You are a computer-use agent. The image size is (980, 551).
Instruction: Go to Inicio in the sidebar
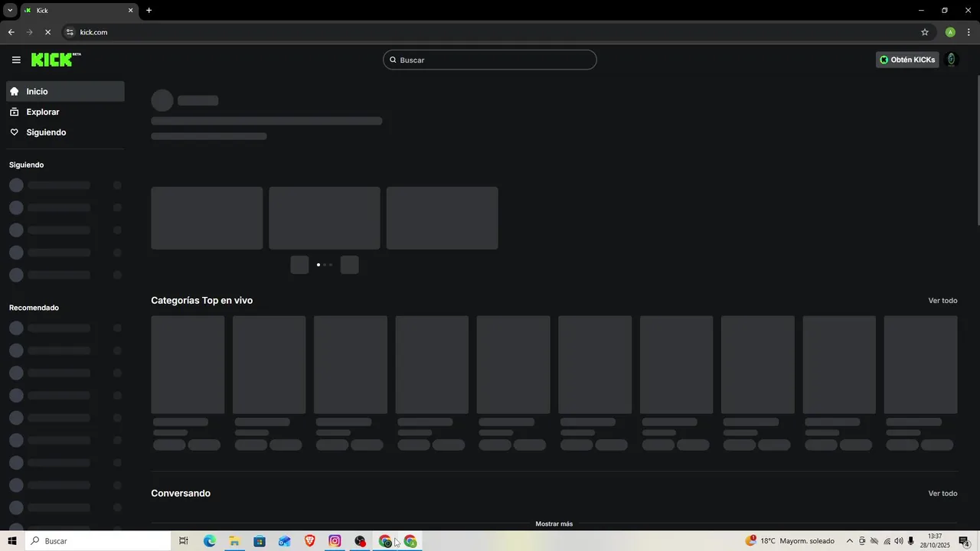click(65, 91)
